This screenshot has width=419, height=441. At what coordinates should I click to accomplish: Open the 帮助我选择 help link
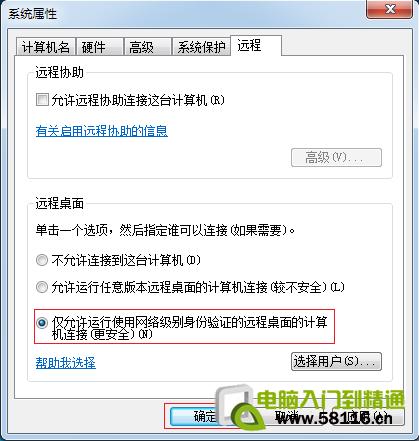66,362
